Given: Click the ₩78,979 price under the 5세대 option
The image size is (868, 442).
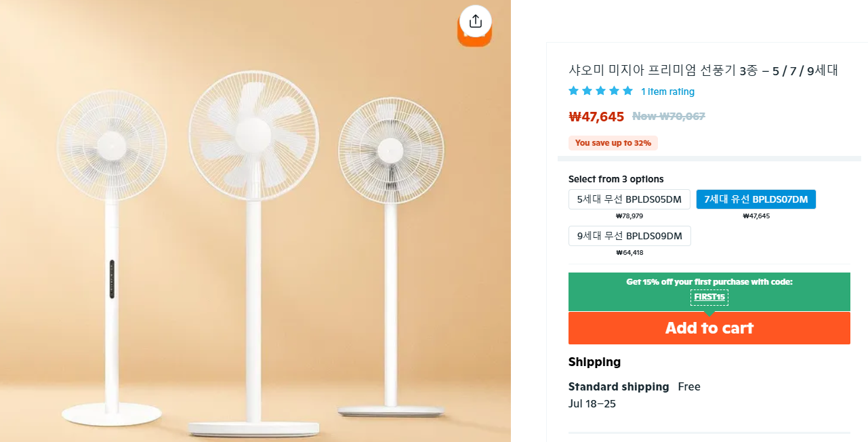Looking at the screenshot, I should tap(629, 216).
